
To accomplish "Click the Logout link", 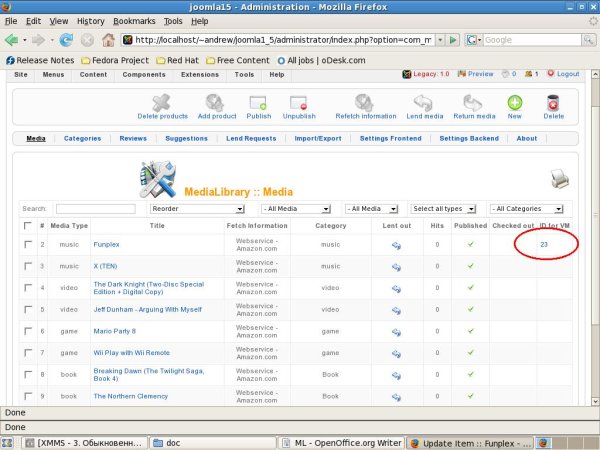I will (x=568, y=74).
